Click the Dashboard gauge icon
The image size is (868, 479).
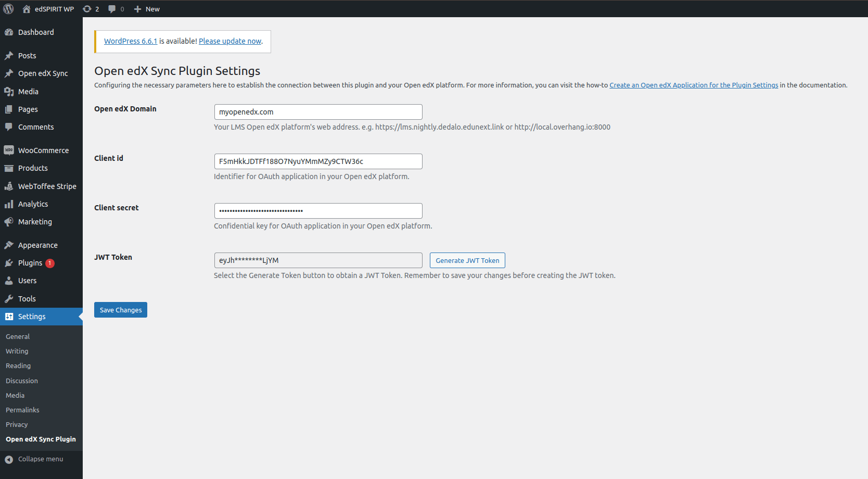click(9, 32)
